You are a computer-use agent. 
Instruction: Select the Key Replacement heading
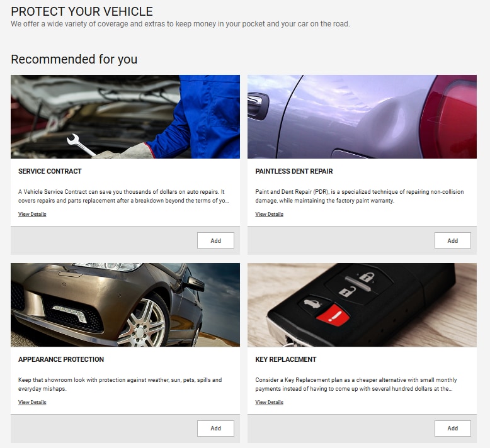(286, 359)
